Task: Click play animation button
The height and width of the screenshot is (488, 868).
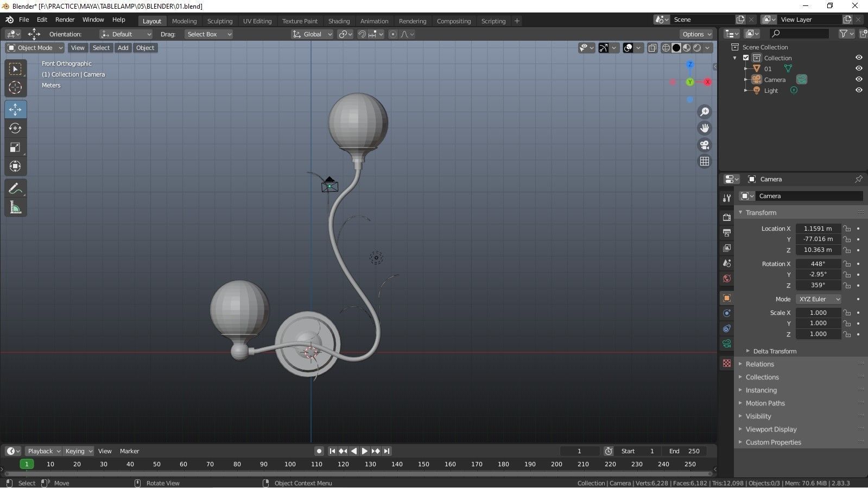Action: [x=365, y=451]
